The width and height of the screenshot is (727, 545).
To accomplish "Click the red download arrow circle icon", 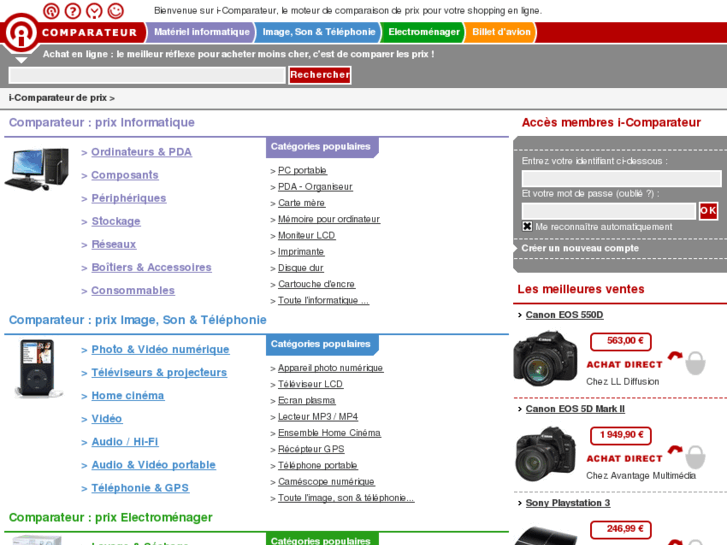I will (94, 11).
